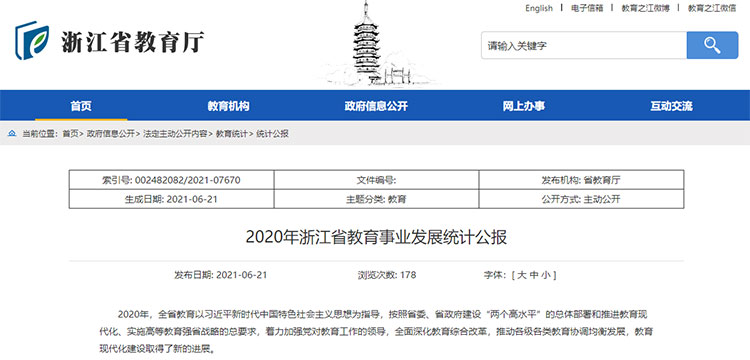This screenshot has height=360, width=750.
Task: Open the 教育机构 navigation menu
Action: pyautogui.click(x=228, y=106)
